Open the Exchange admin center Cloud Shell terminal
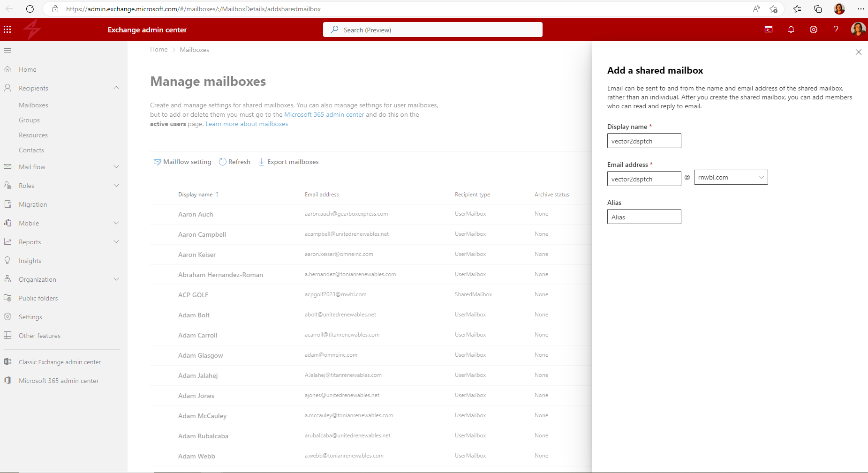Screen dimensions: 868x473 pyautogui.click(x=768, y=29)
